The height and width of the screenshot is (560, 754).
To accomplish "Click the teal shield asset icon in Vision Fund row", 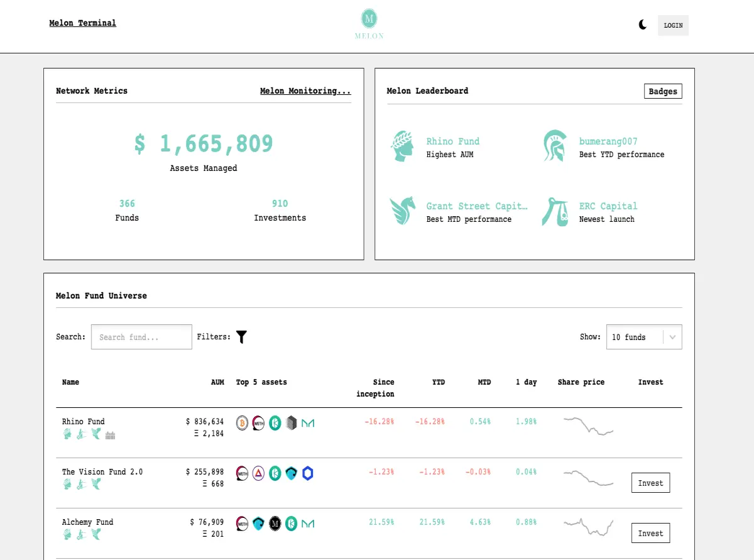I will coord(291,473).
